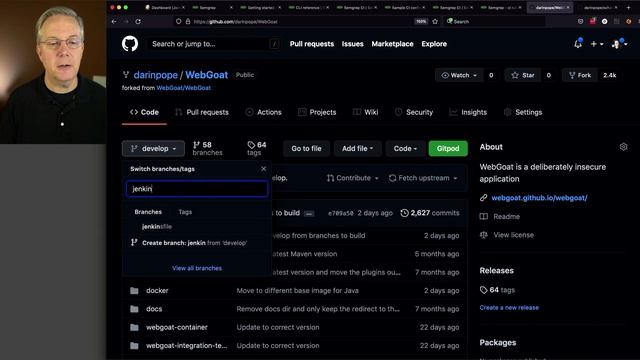Open Marketplace in the top navigation
The width and height of the screenshot is (640, 360).
click(392, 44)
